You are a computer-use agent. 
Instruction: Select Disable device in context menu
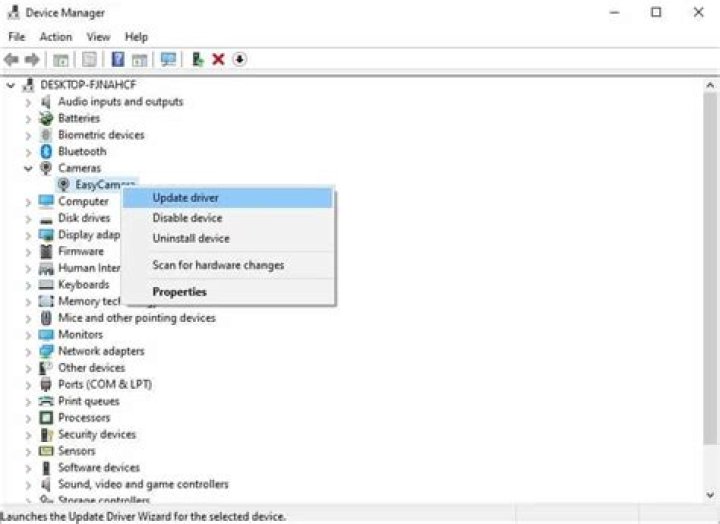pyautogui.click(x=187, y=218)
